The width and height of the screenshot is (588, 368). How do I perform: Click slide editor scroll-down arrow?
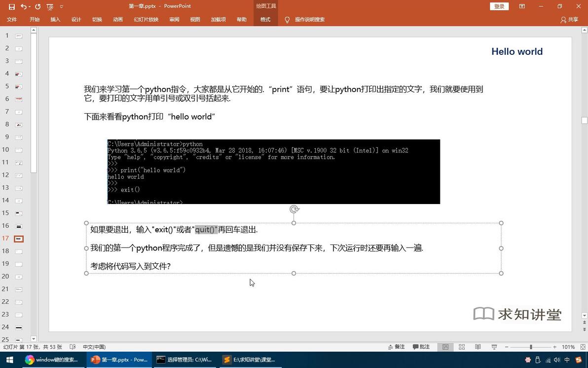[584, 316]
